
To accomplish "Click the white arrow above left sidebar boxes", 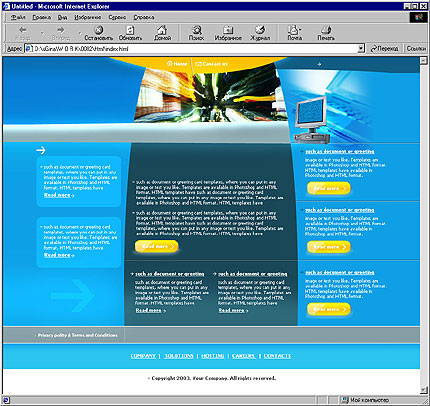I will (41, 150).
